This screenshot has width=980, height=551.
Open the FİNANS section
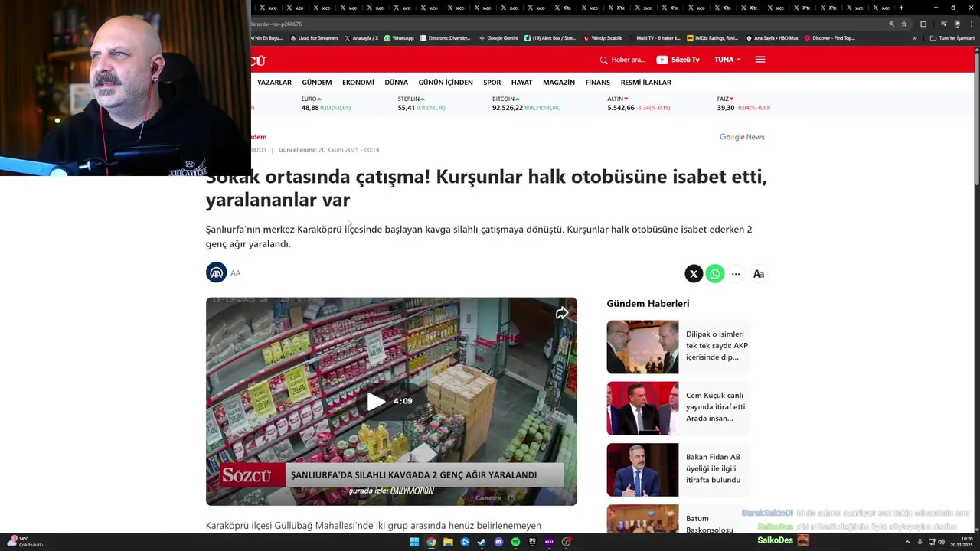(x=598, y=83)
